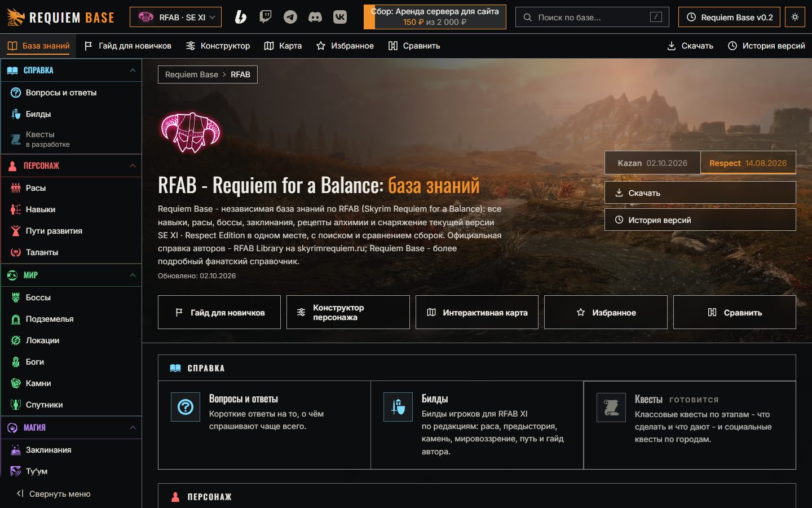Open the Билды card in СПРАВКА section
Viewport: 812px width, 508px height.
click(x=477, y=425)
